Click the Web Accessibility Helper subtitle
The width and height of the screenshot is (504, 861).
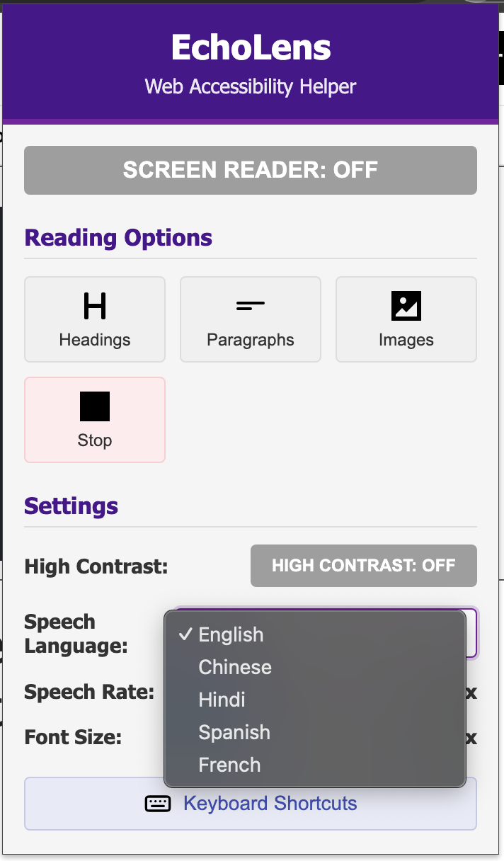click(251, 87)
